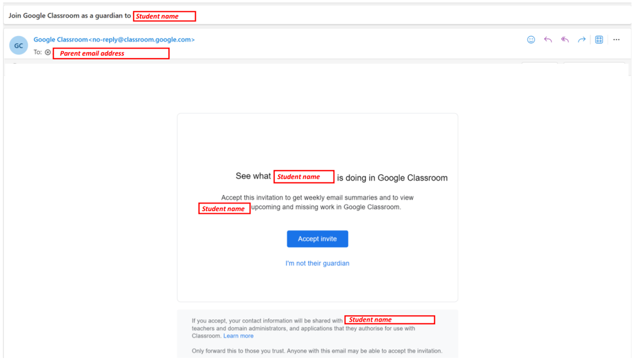Click the Reply All arrow icon
The width and height of the screenshot is (634, 364).
(565, 40)
